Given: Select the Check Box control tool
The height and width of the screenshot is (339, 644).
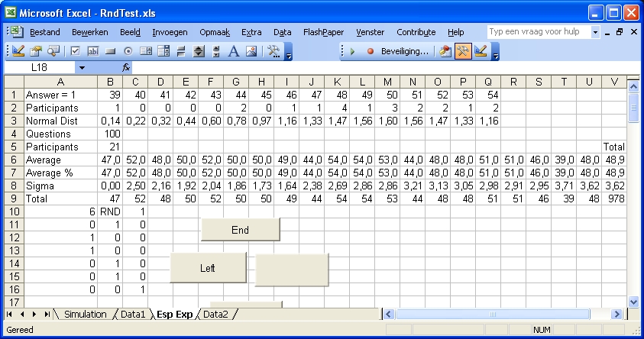Looking at the screenshot, I should tap(75, 51).
